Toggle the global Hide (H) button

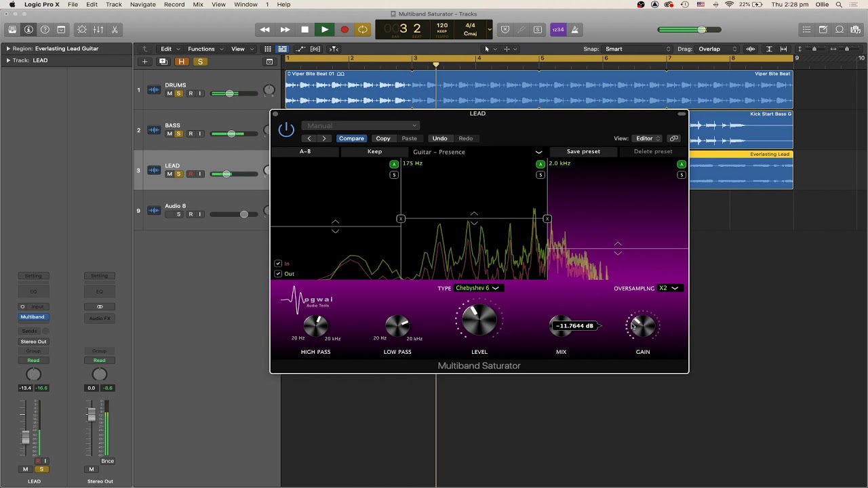(x=181, y=62)
